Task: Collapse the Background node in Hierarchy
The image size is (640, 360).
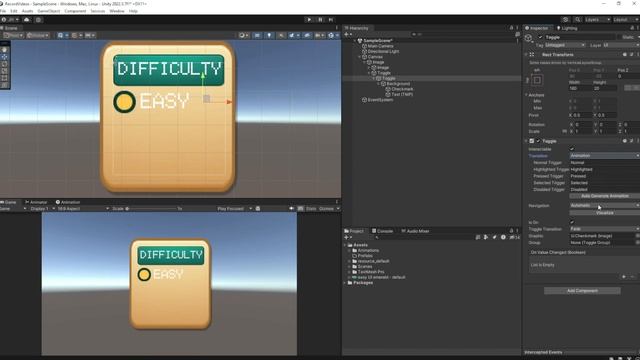Action: coord(378,84)
